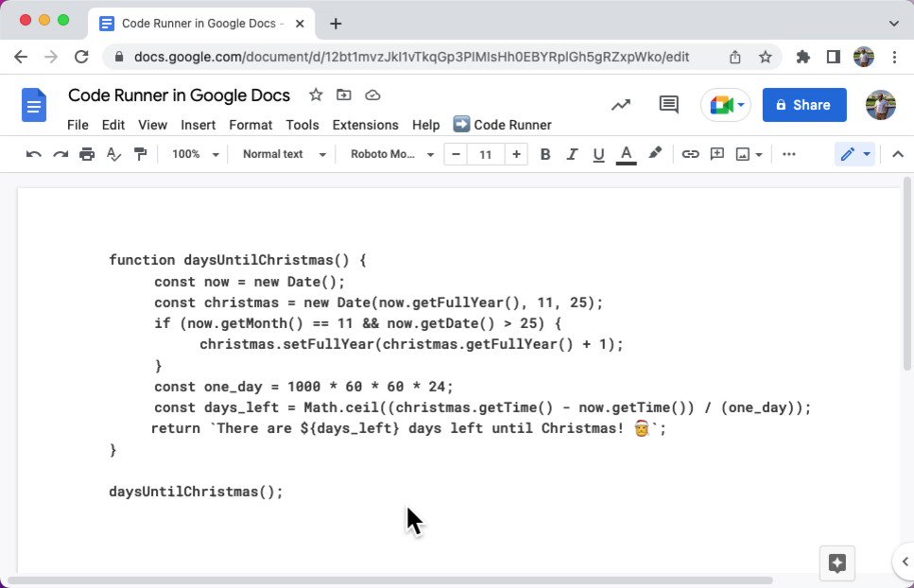This screenshot has width=914, height=588.
Task: Click the Share button
Action: [x=804, y=104]
